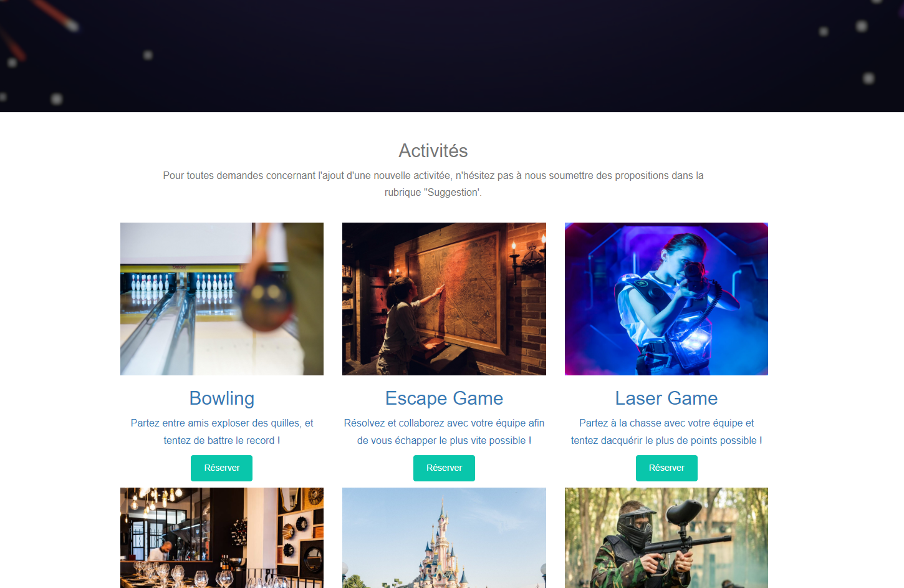Viewport: 904px width, 588px height.
Task: Select the escape room map photo
Action: tap(444, 299)
